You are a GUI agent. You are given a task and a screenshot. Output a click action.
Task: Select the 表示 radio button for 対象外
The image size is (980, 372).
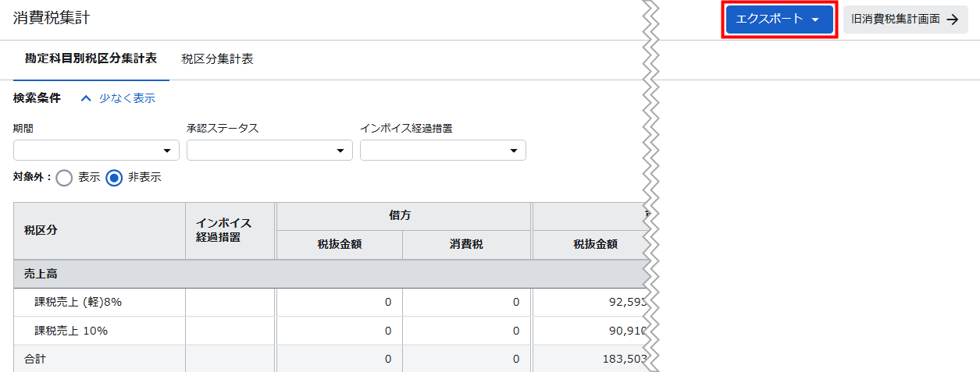coord(65,178)
